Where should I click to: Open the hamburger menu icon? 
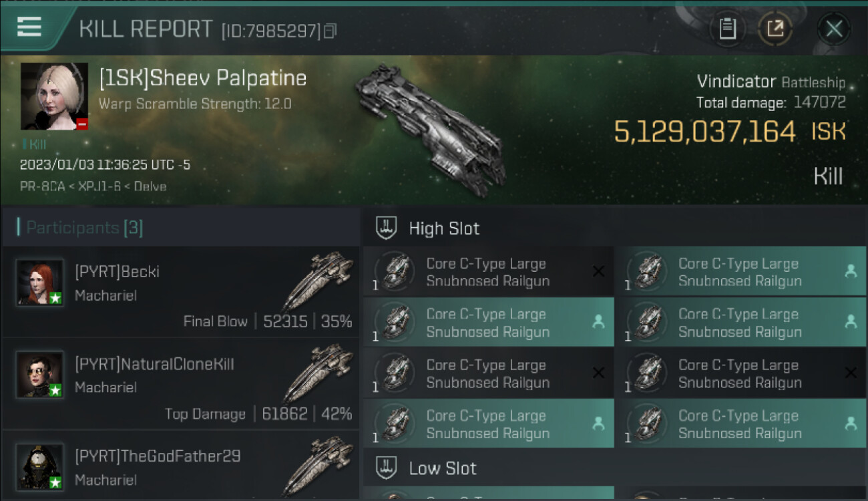point(29,27)
